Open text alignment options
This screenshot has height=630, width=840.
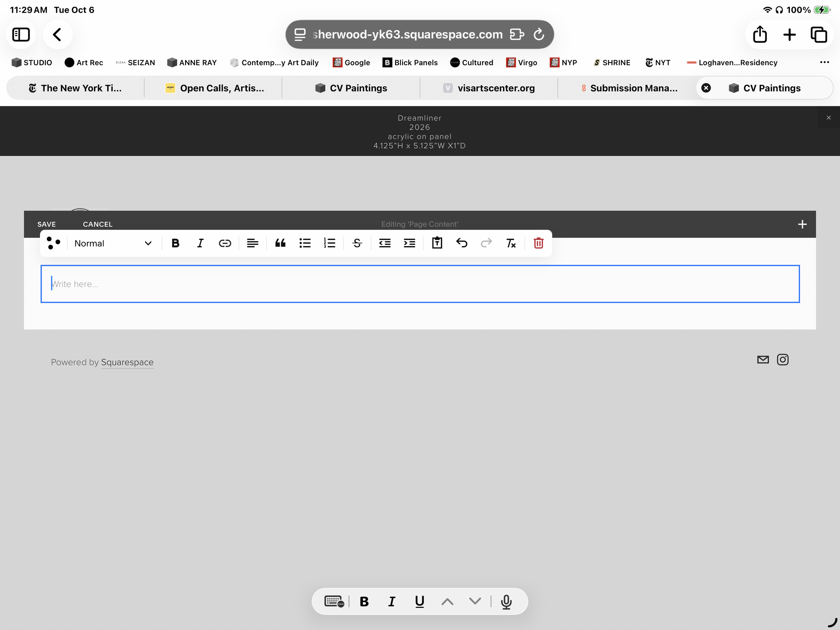click(253, 243)
